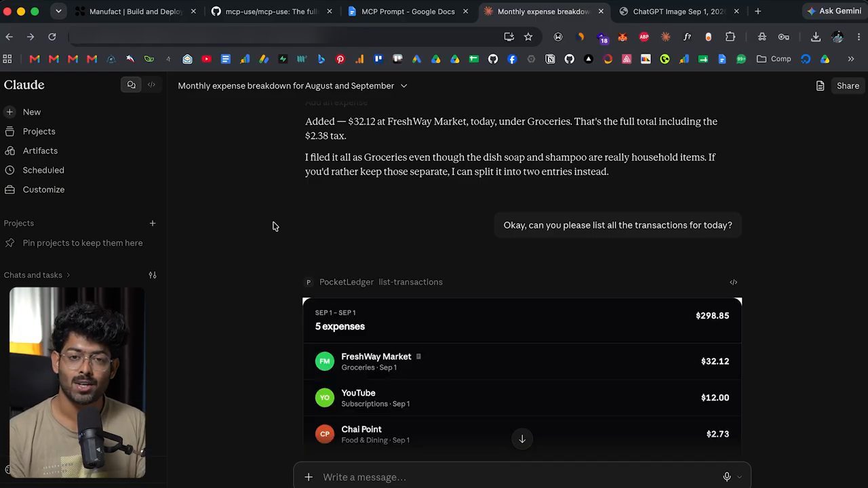The image size is (868, 488).
Task: Click the browser address bar
Action: click(285, 37)
